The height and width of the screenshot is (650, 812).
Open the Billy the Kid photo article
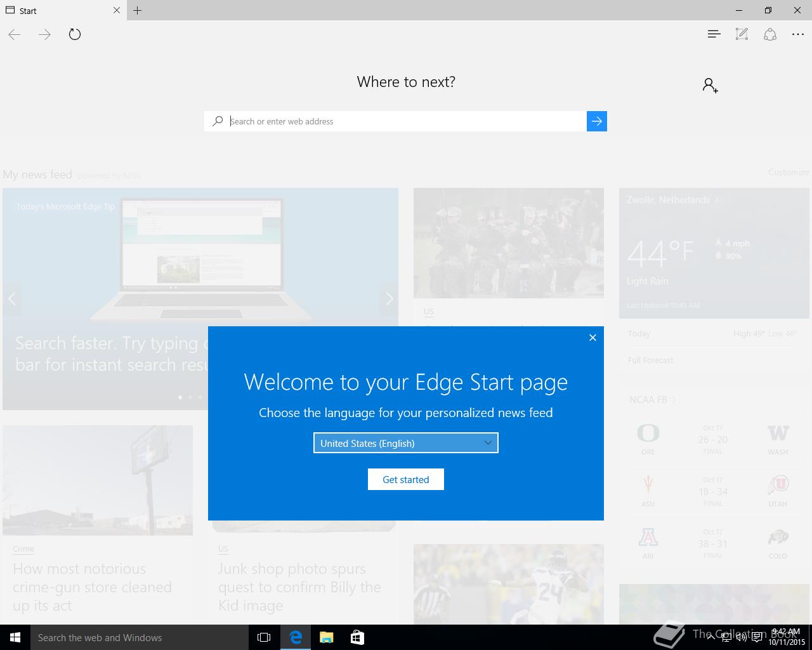299,587
